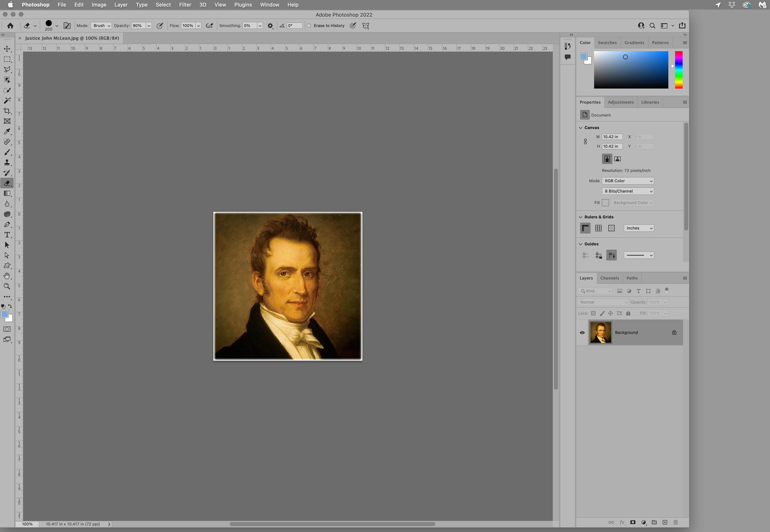770x532 pixels.
Task: Select the Horizontal Type tool
Action: point(7,235)
